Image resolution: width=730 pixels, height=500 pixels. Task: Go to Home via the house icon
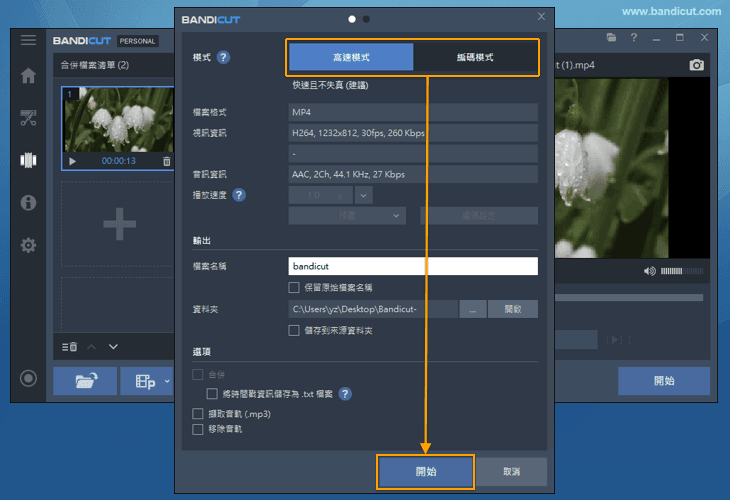pyautogui.click(x=28, y=75)
